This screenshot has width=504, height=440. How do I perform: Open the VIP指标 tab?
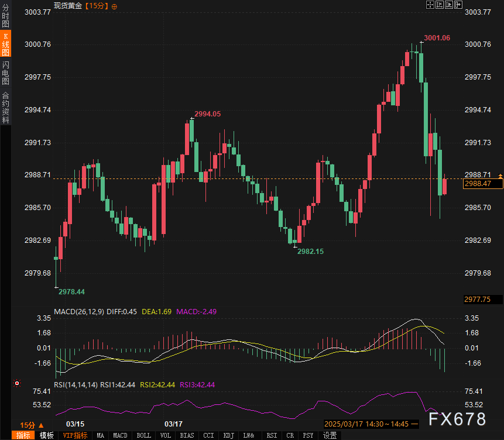pyautogui.click(x=75, y=435)
